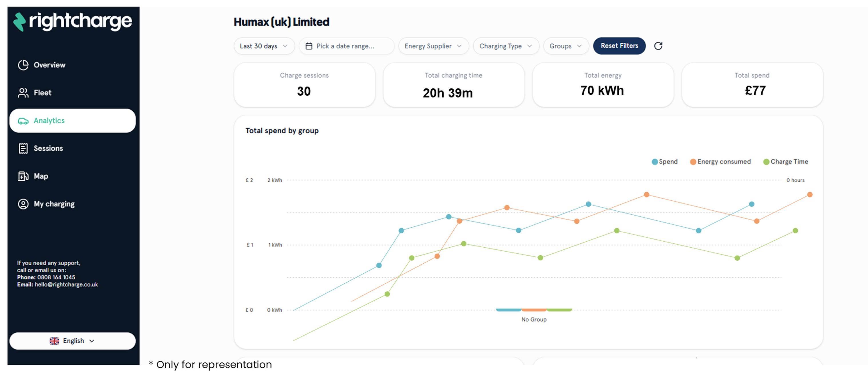
Task: Click the My charging profile icon
Action: pos(23,204)
